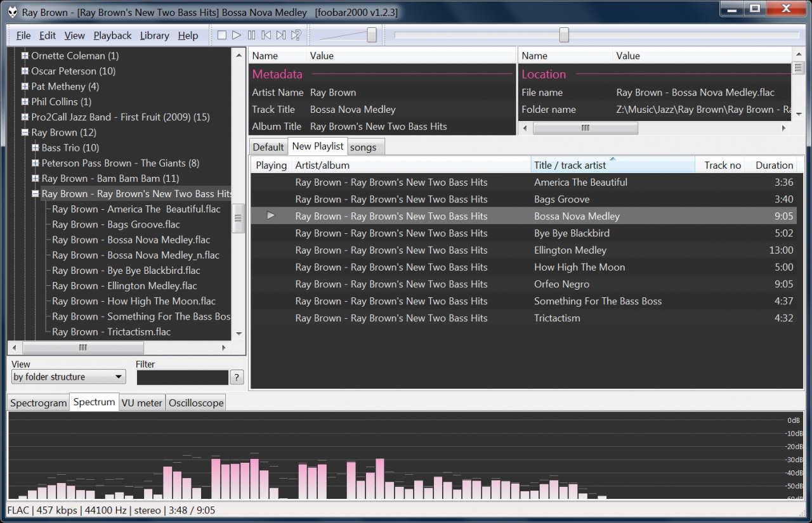Screen dimensions: 812x523
Task: Click the Filter text input field
Action: coord(182,378)
